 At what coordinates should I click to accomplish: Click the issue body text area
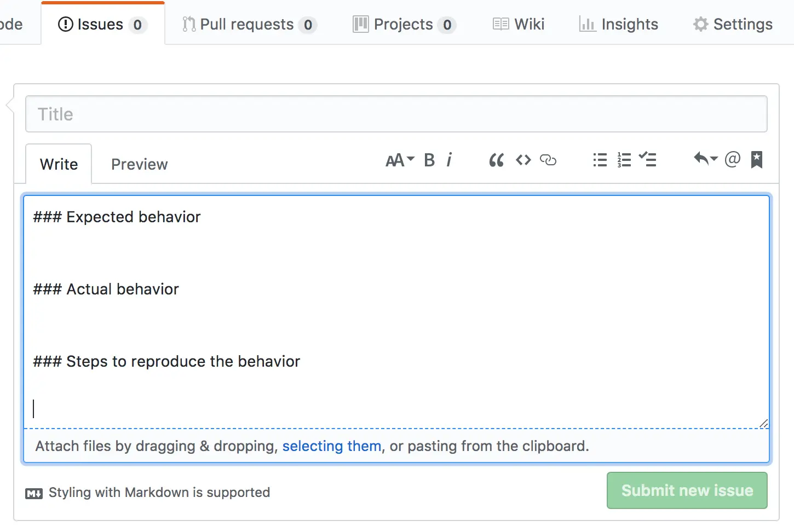(396, 311)
